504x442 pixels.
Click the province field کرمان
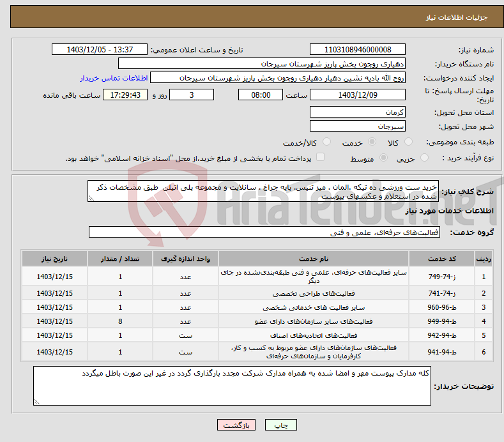(358, 112)
